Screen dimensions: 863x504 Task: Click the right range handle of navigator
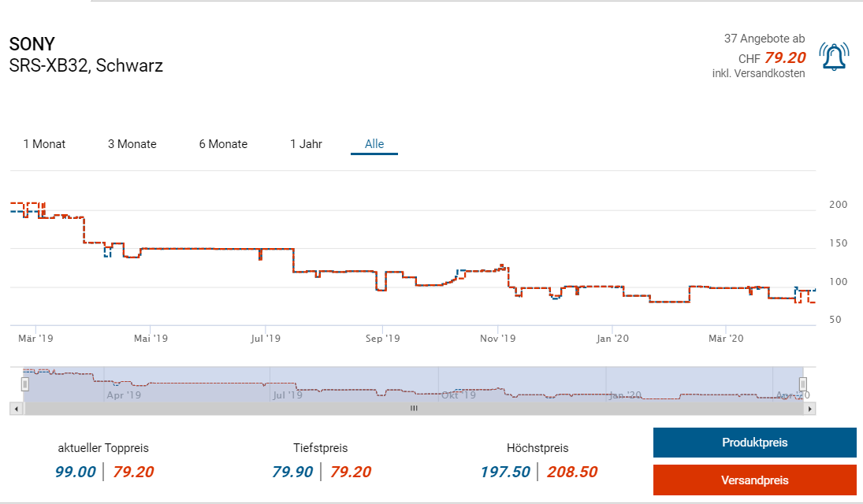803,384
